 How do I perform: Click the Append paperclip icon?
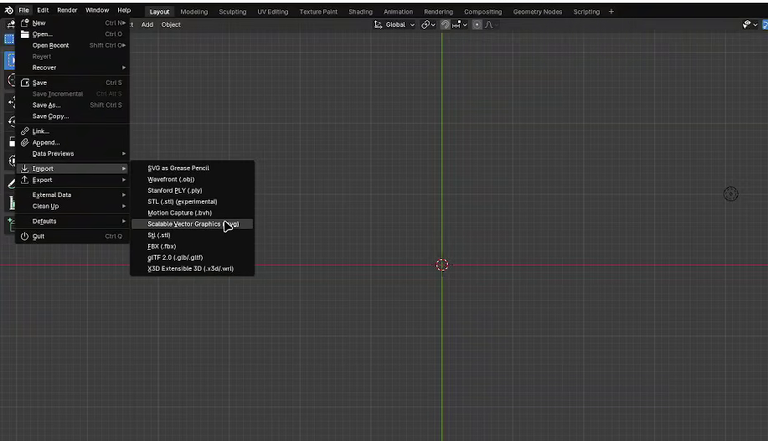[25, 143]
